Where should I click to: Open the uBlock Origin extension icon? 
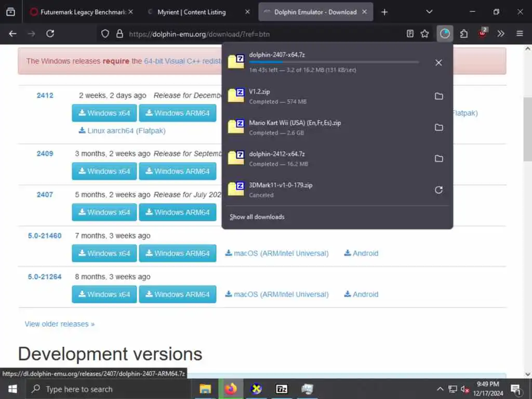[483, 33]
